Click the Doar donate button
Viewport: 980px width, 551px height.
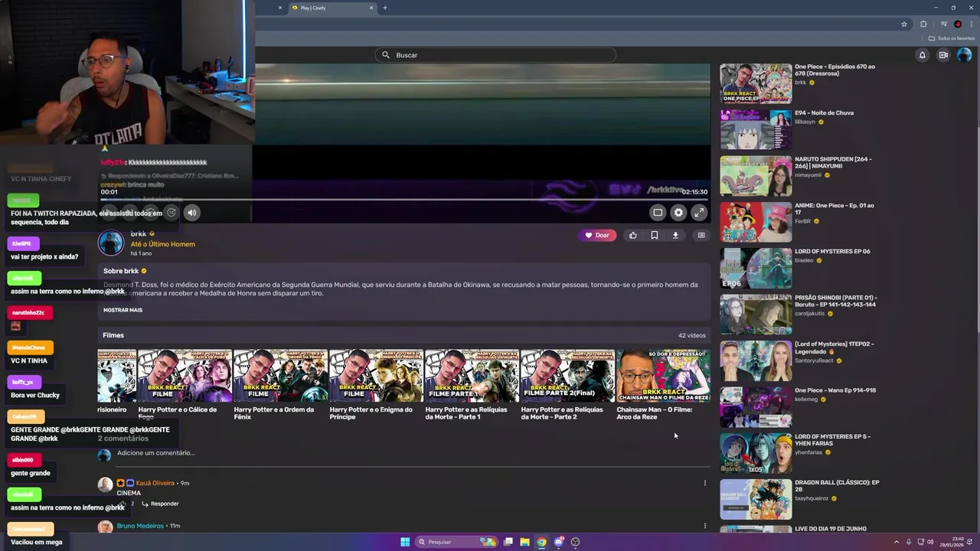click(597, 235)
